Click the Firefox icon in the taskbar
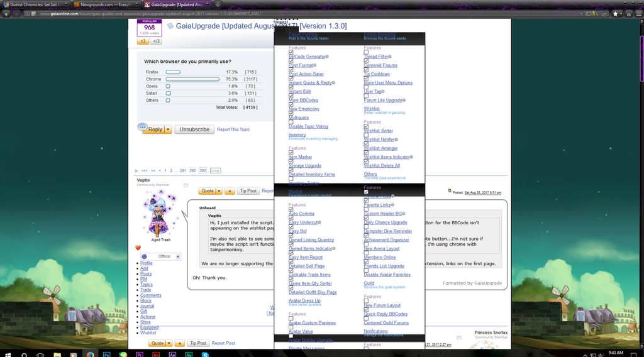This screenshot has width=644, height=357. tap(90, 354)
